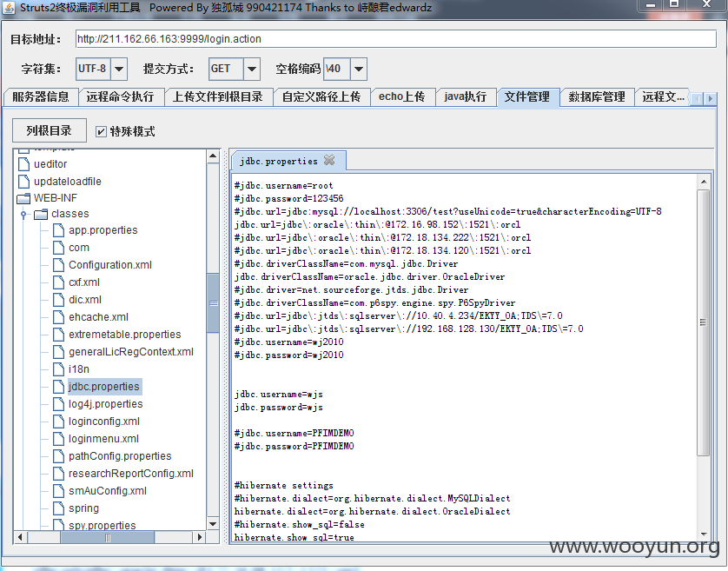The height and width of the screenshot is (571, 728).
Task: Click file tree horizontal scroll right arrow
Action: pos(199,537)
